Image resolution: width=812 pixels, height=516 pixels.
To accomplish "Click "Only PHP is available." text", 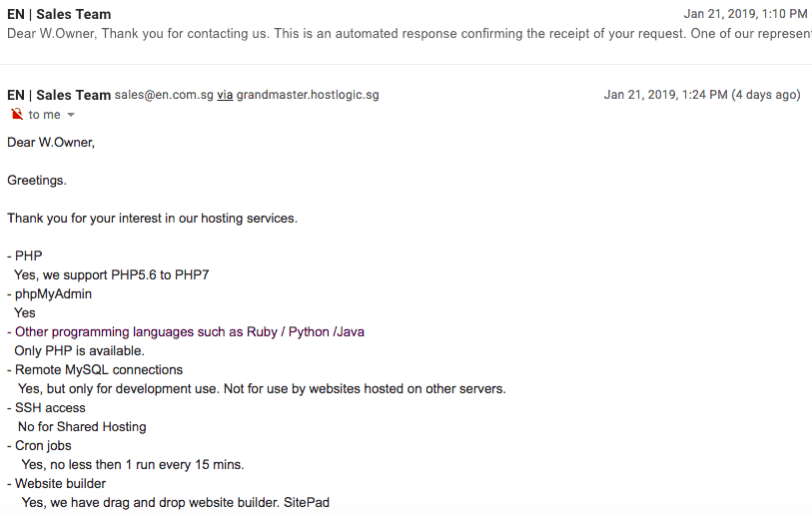I will pos(79,351).
